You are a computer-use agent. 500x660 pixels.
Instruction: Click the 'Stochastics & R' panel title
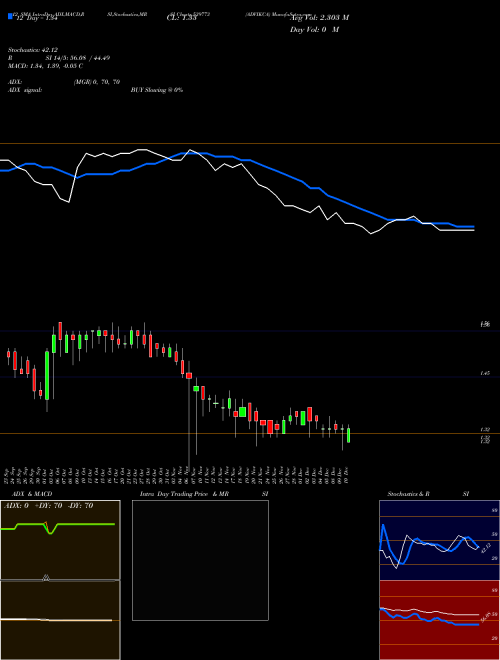409,494
